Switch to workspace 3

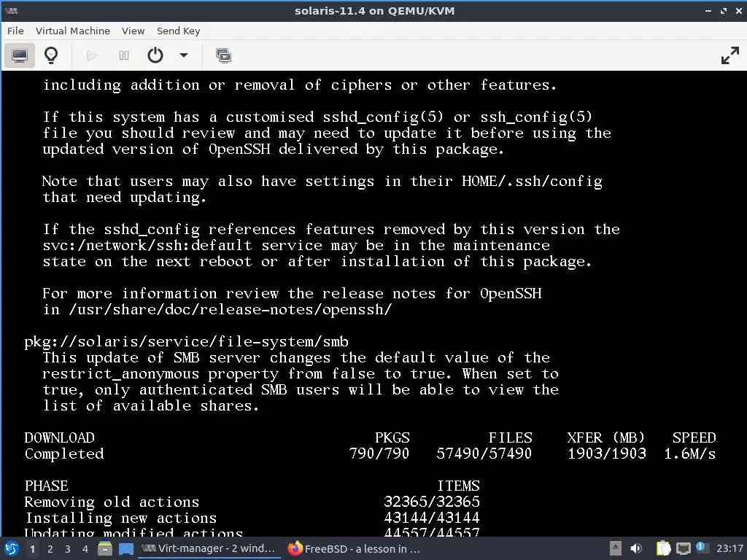[68, 549]
